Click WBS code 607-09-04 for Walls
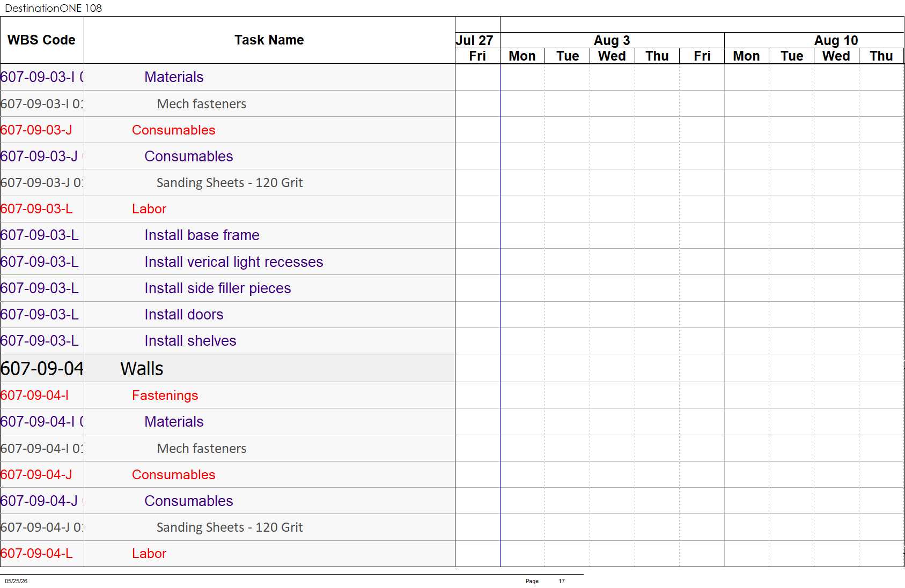This screenshot has height=588, width=905. pos(42,368)
